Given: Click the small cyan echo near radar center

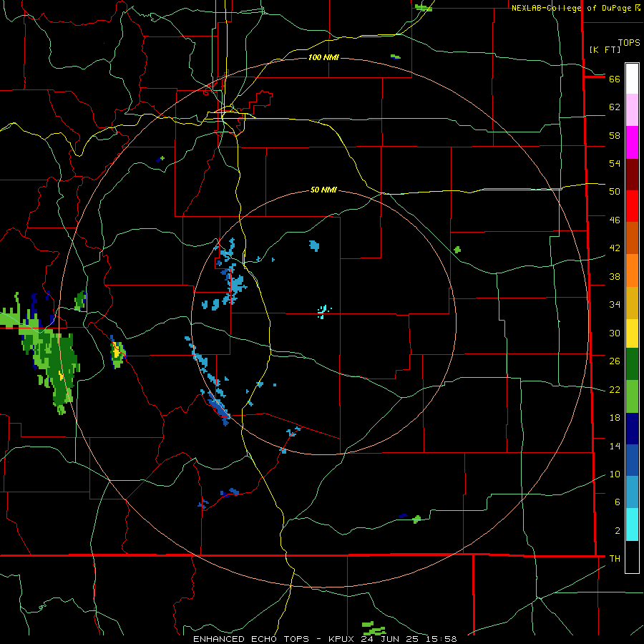Looking at the screenshot, I should [323, 311].
